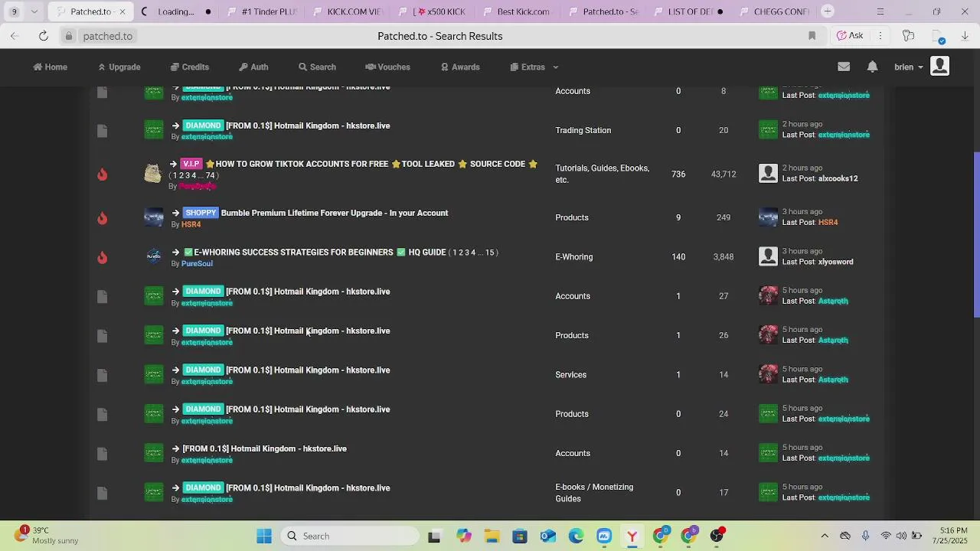Open File Explorer from the taskbar
980x551 pixels.
tap(492, 536)
